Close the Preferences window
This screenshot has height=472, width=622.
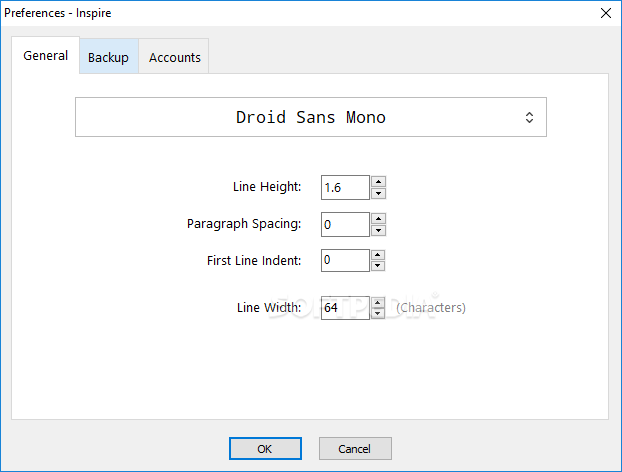point(606,13)
